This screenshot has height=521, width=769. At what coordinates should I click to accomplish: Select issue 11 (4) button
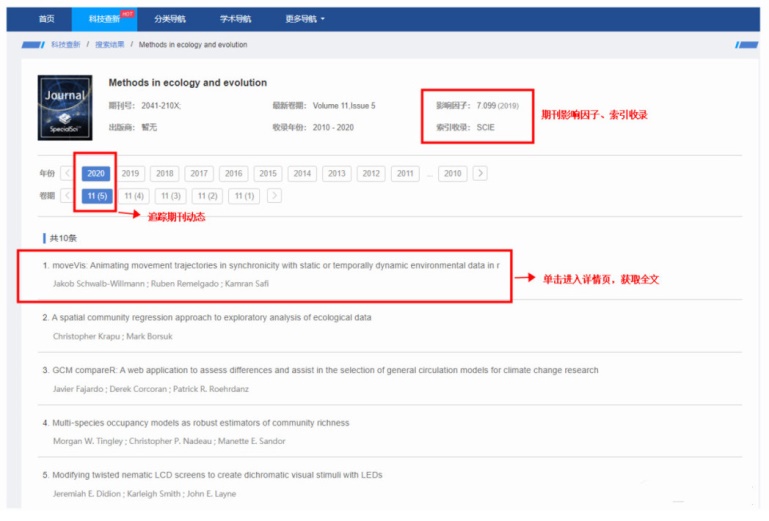click(134, 196)
